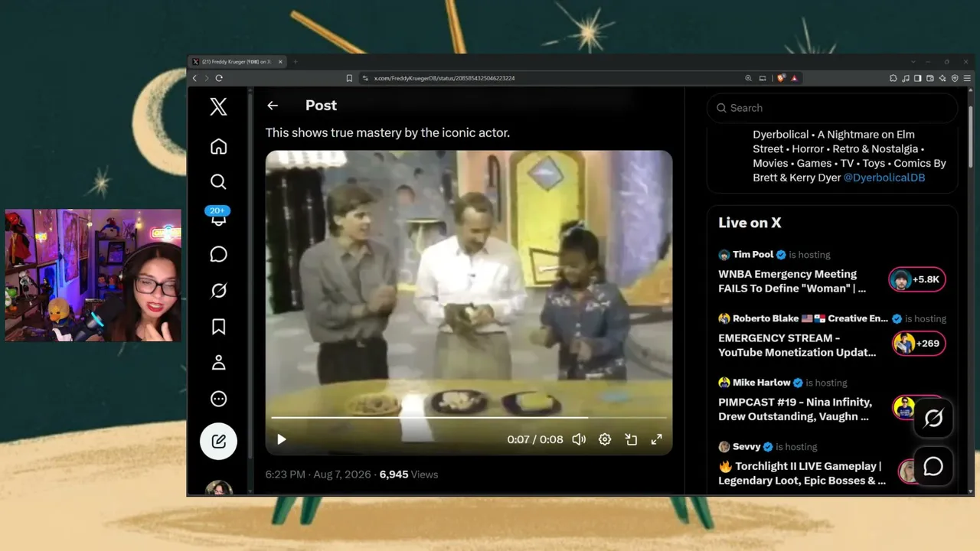The image size is (980, 551).
Task: Play the video
Action: (x=281, y=439)
